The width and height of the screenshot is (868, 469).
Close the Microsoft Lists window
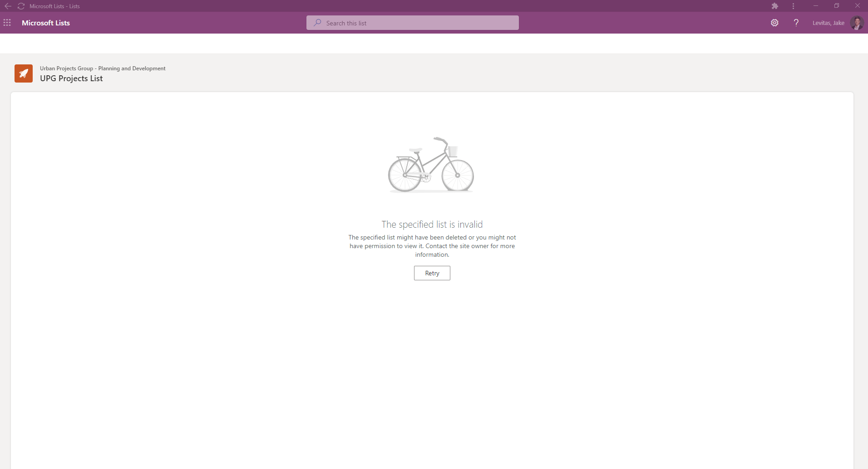(858, 6)
